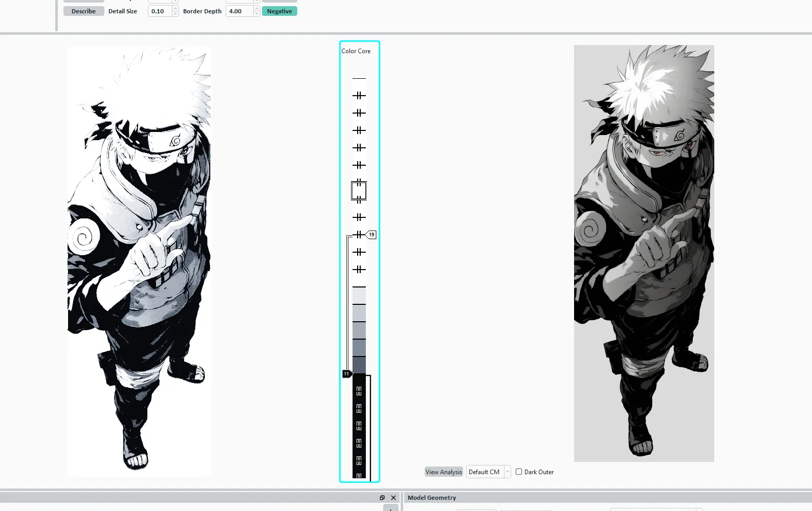This screenshot has height=511, width=812.
Task: Increase Border Depth with the up arrow
Action: (257, 8)
